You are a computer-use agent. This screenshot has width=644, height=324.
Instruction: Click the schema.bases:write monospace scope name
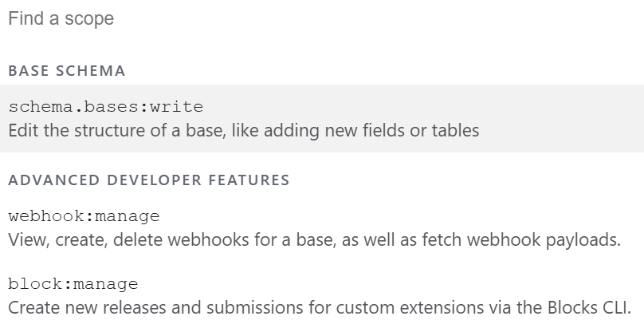coord(106,107)
